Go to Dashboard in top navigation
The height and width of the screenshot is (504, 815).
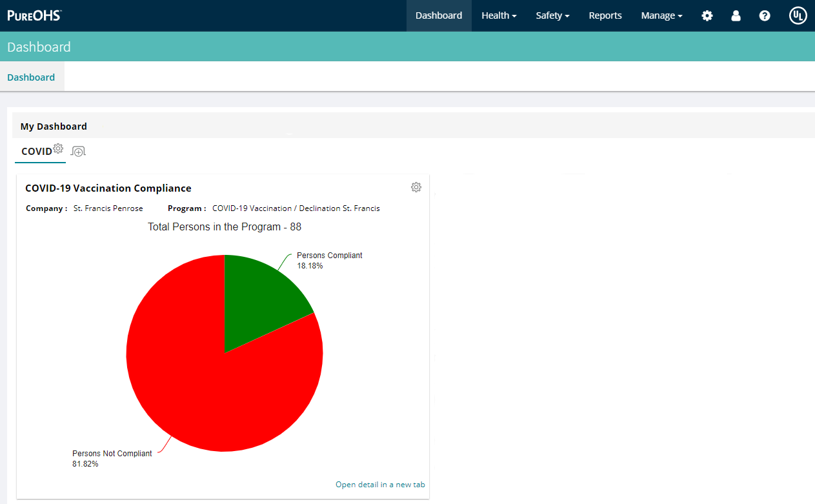click(439, 15)
